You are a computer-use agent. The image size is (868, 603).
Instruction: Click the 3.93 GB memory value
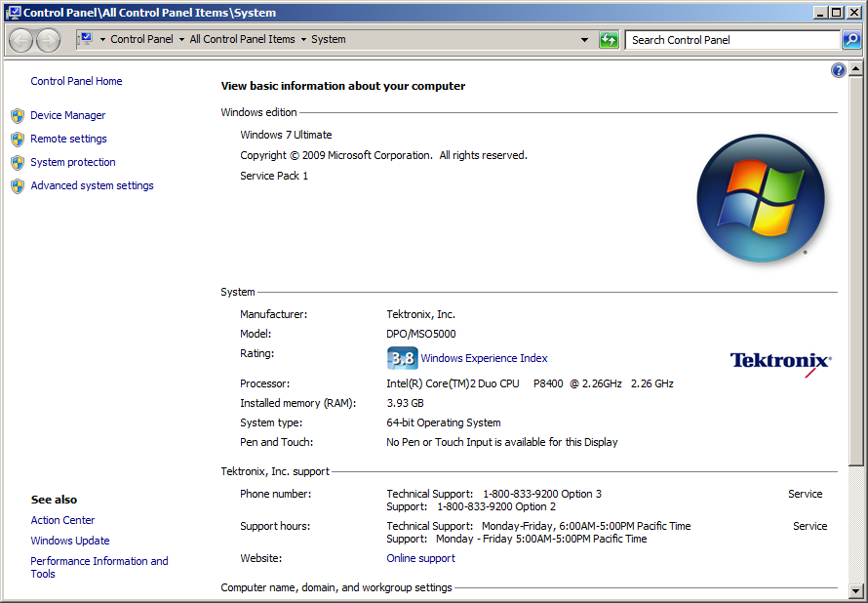coord(405,403)
